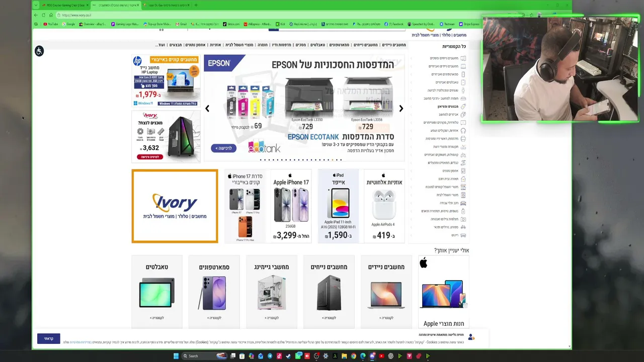Open Google Chrome from the taskbar
The height and width of the screenshot is (362, 644).
pos(354,356)
